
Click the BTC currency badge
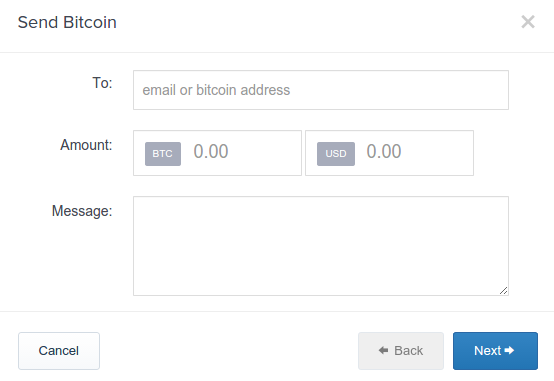(x=163, y=154)
